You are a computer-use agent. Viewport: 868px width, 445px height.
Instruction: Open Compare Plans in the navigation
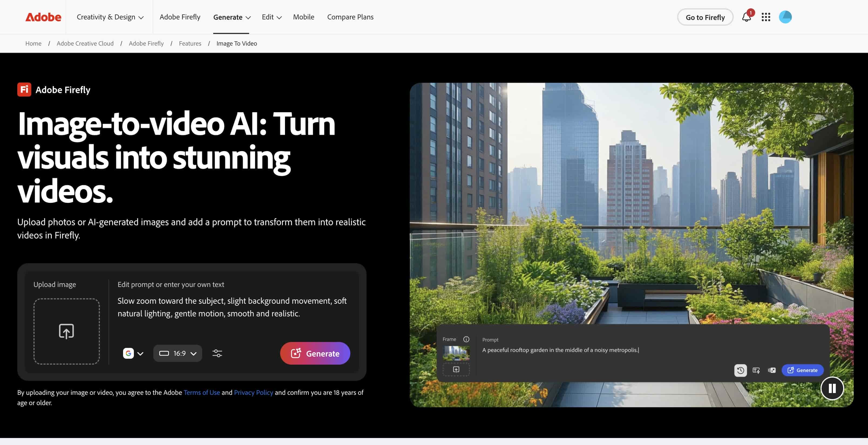pyautogui.click(x=350, y=17)
